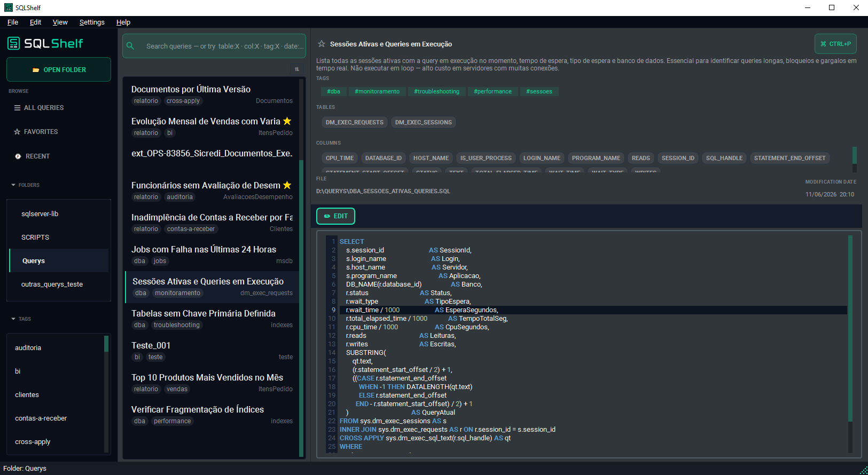Click code line 9 r.wait_time
This screenshot has width=868, height=475.
[x=593, y=310]
